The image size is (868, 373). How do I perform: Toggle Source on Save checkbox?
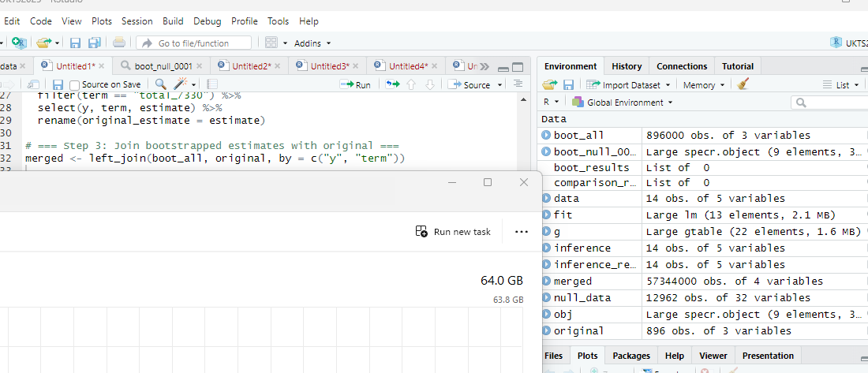[x=75, y=84]
